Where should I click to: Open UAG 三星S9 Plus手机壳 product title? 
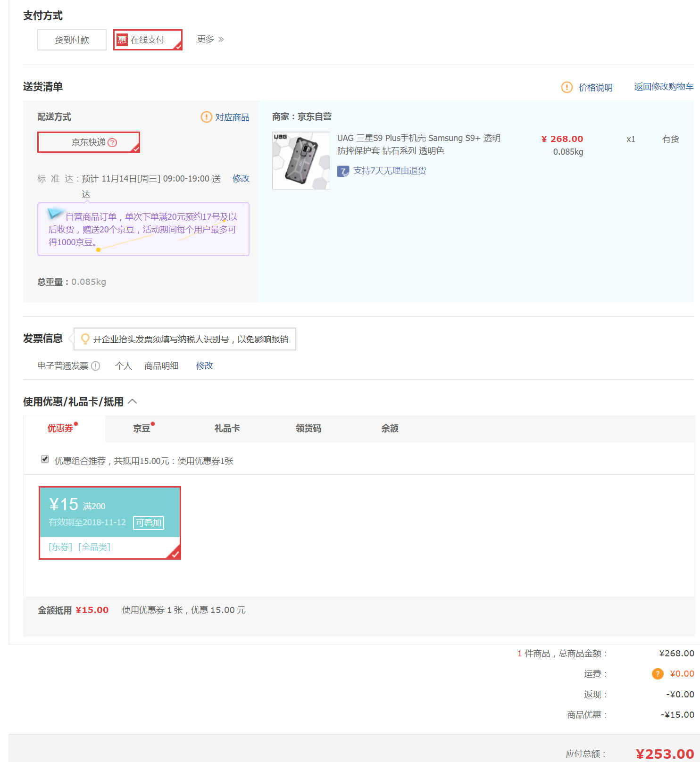(x=419, y=144)
